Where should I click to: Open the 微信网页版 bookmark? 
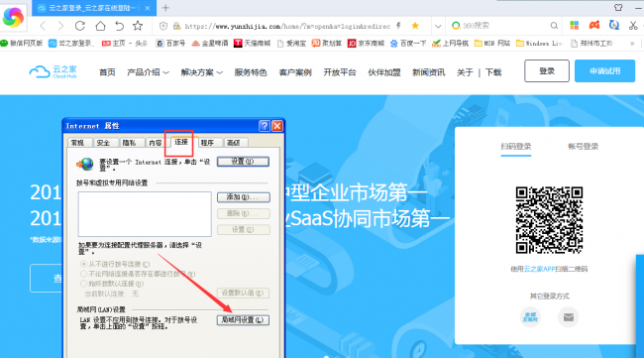pos(22,44)
